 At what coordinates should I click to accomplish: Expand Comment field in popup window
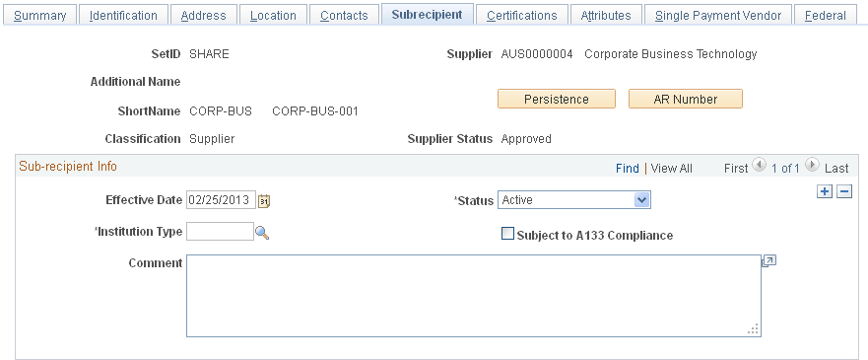(x=768, y=261)
